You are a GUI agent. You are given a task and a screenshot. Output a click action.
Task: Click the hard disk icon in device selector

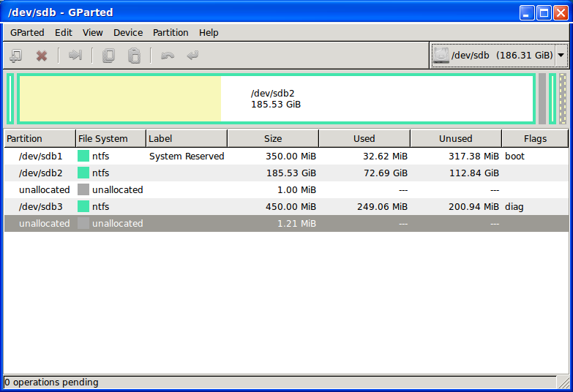click(x=441, y=55)
